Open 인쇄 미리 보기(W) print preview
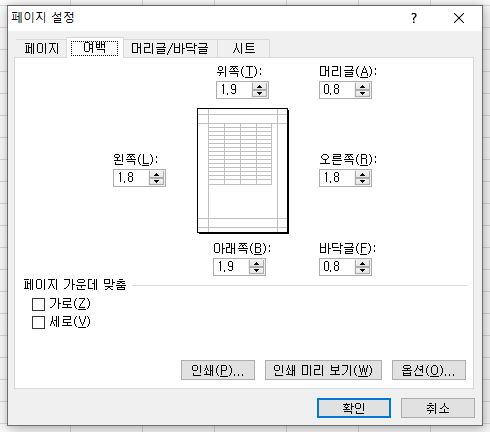 pos(323,370)
